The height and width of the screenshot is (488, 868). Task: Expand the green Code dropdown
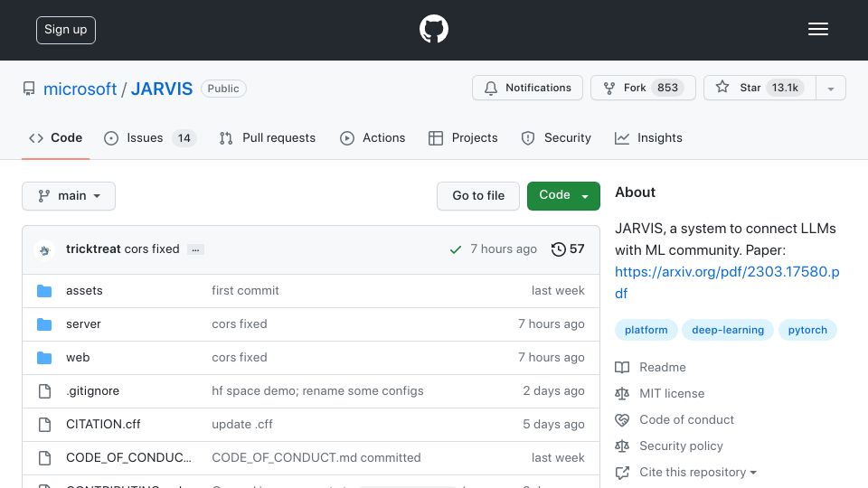(563, 196)
